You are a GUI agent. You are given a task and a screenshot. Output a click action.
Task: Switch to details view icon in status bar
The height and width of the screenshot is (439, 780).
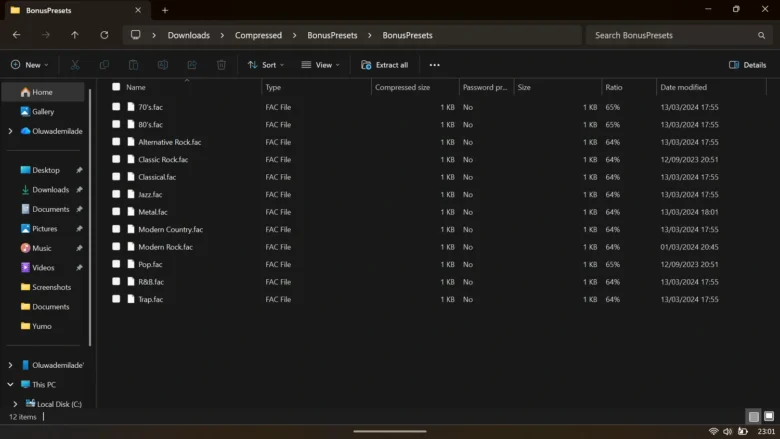pyautogui.click(x=752, y=416)
